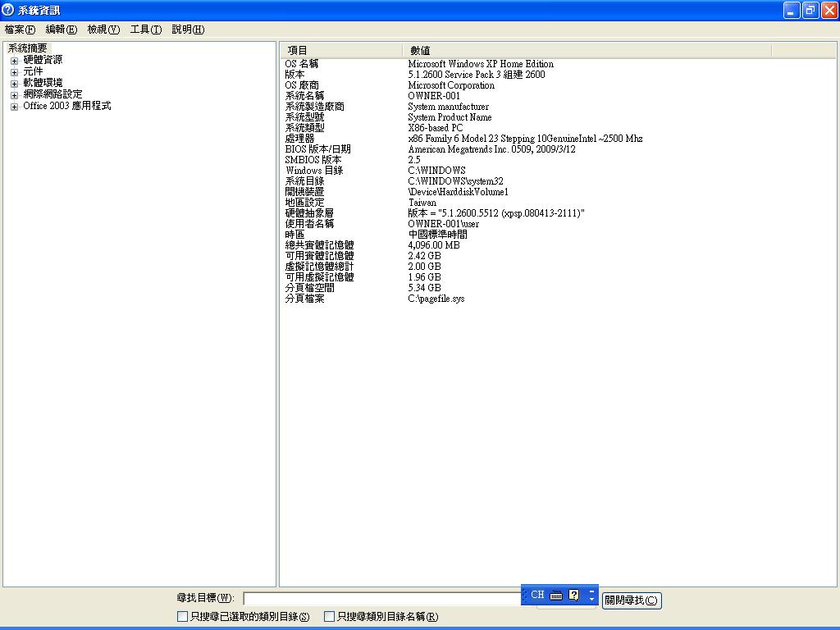Select the 處理器 row
Viewport: 840px width, 630px height.
pos(557,139)
